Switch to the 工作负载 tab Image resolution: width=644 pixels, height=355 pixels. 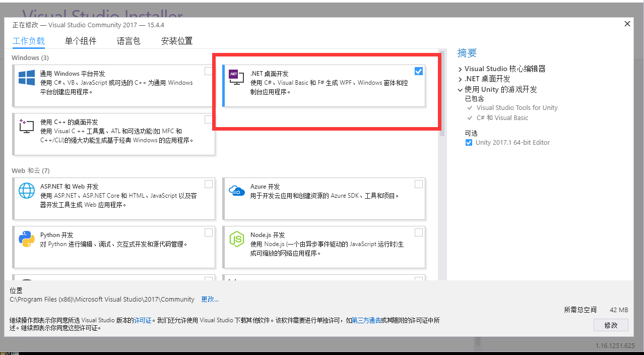pyautogui.click(x=29, y=41)
